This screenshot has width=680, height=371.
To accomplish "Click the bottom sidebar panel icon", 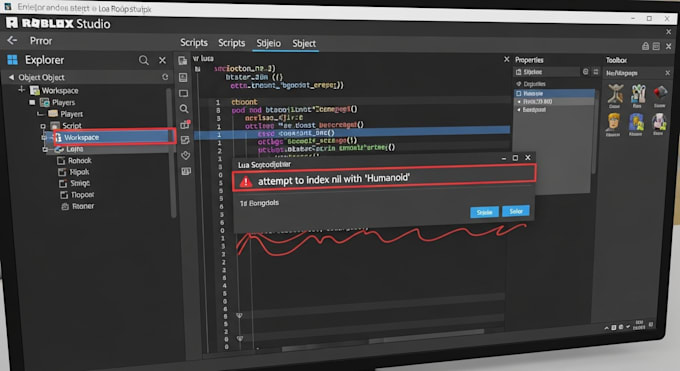I will (x=186, y=171).
